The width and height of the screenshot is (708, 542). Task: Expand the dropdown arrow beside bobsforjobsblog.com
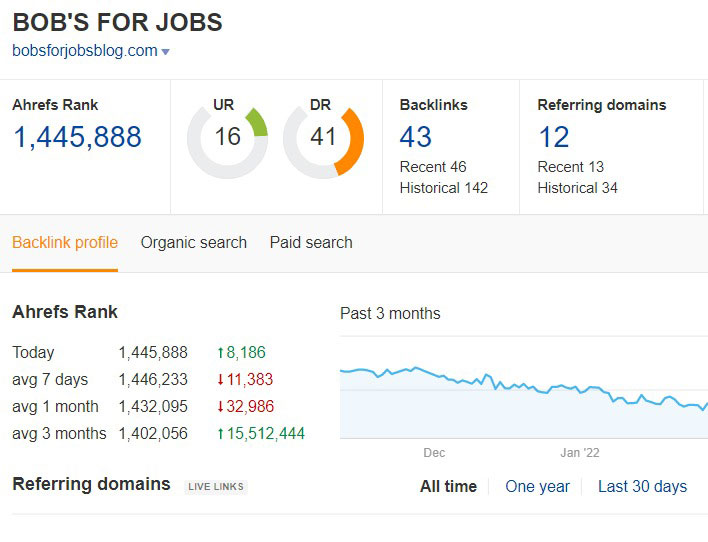[x=165, y=52]
